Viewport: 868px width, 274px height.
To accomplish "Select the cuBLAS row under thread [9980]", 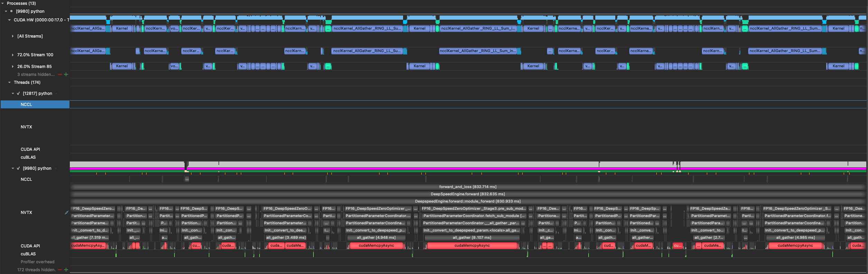I will click(28, 254).
